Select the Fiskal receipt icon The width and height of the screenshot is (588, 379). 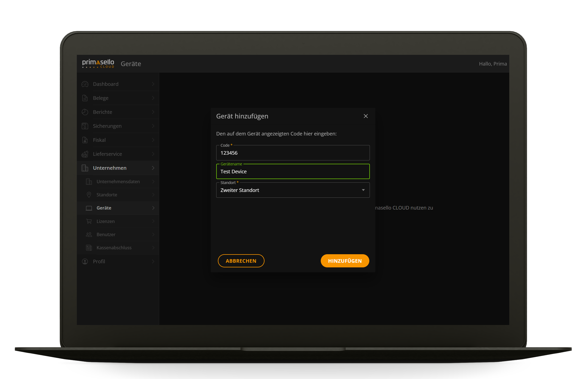[x=85, y=140]
